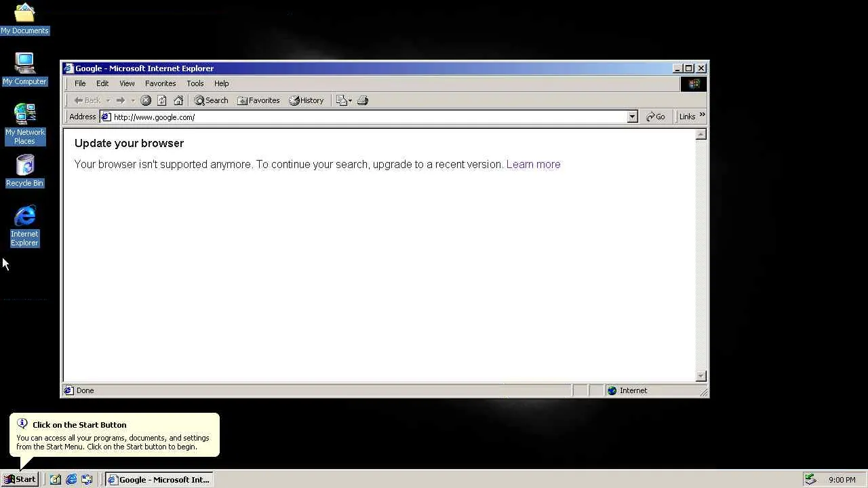Launch Outlook Express from quick launch
Screen dimensions: 868x488
pyautogui.click(x=87, y=479)
